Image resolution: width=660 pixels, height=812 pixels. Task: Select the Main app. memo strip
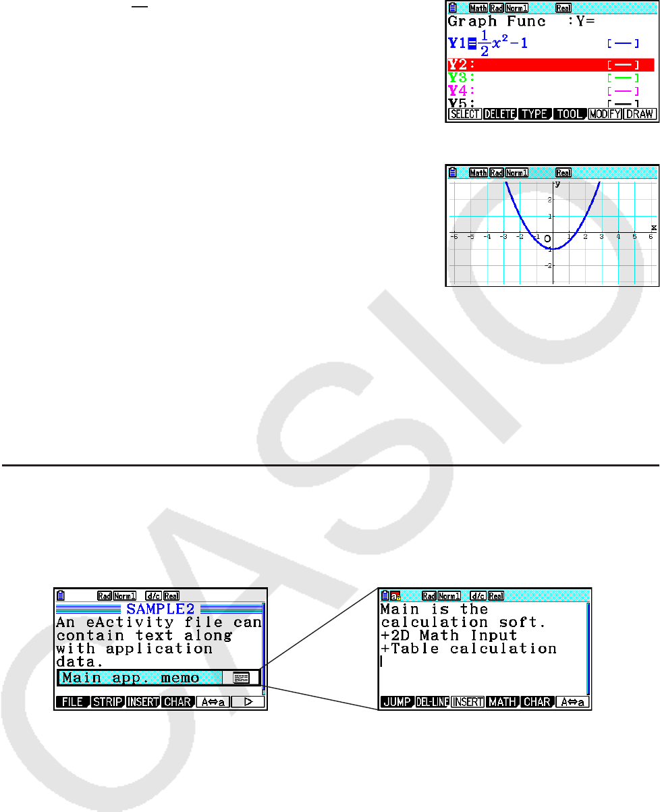coord(158,678)
